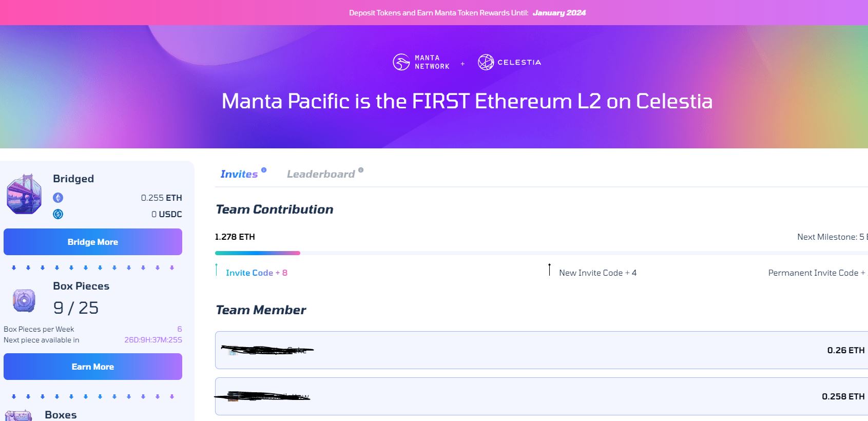Click the New Invite Code + 4 milestone
The height and width of the screenshot is (421, 868).
tap(597, 273)
